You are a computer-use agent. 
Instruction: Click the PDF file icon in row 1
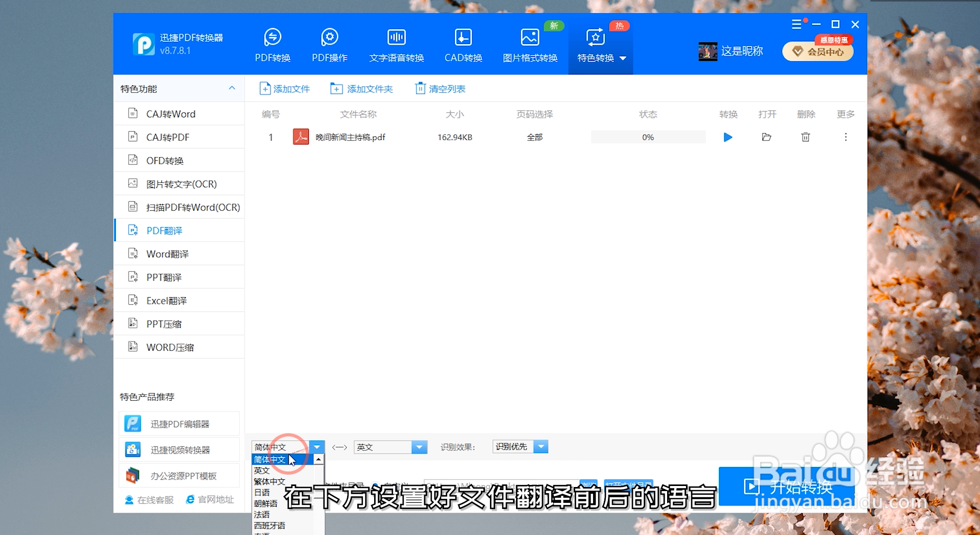pos(301,137)
